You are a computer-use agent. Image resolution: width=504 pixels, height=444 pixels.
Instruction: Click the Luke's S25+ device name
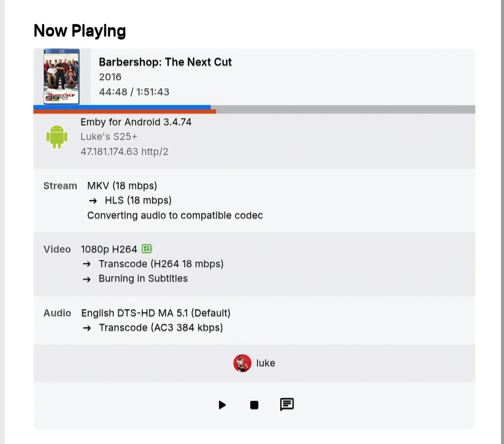[x=109, y=137]
